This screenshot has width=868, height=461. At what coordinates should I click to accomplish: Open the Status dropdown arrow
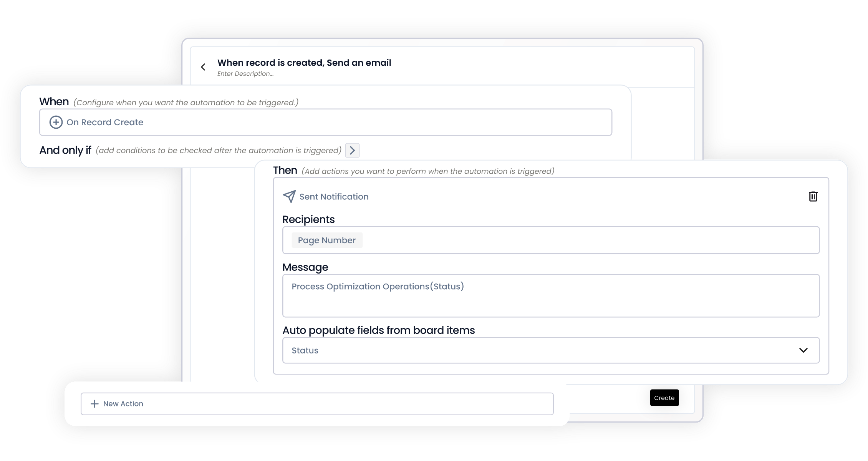(x=803, y=350)
